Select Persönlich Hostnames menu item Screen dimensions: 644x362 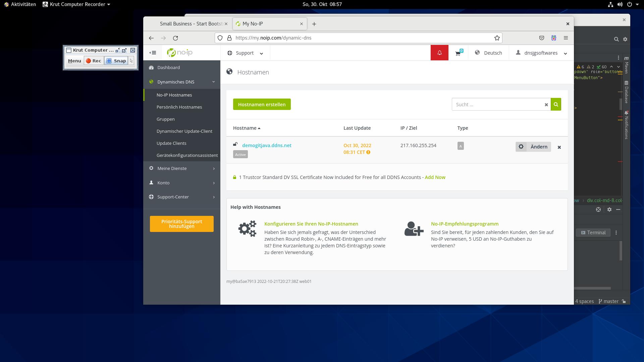pos(179,107)
